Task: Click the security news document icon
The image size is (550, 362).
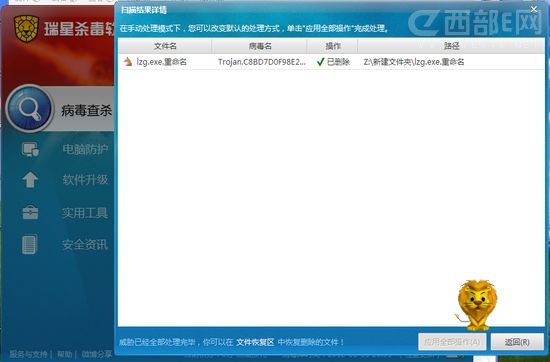Action: [29, 244]
